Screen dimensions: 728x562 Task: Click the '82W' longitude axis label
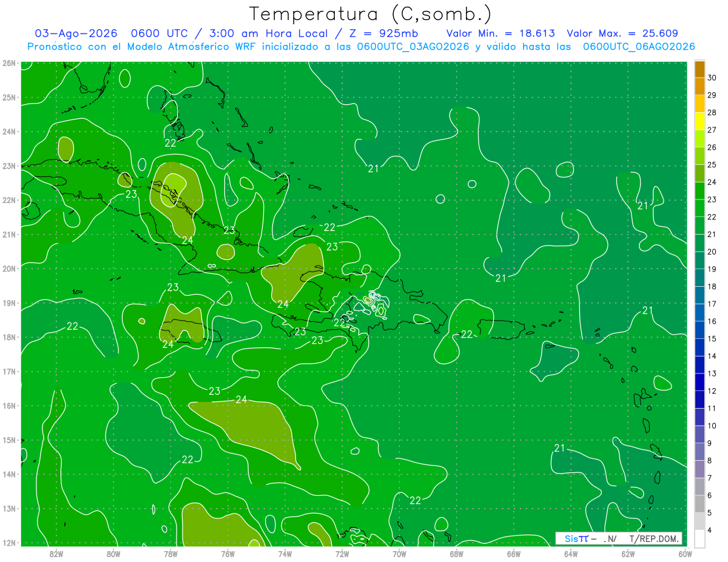click(x=56, y=553)
